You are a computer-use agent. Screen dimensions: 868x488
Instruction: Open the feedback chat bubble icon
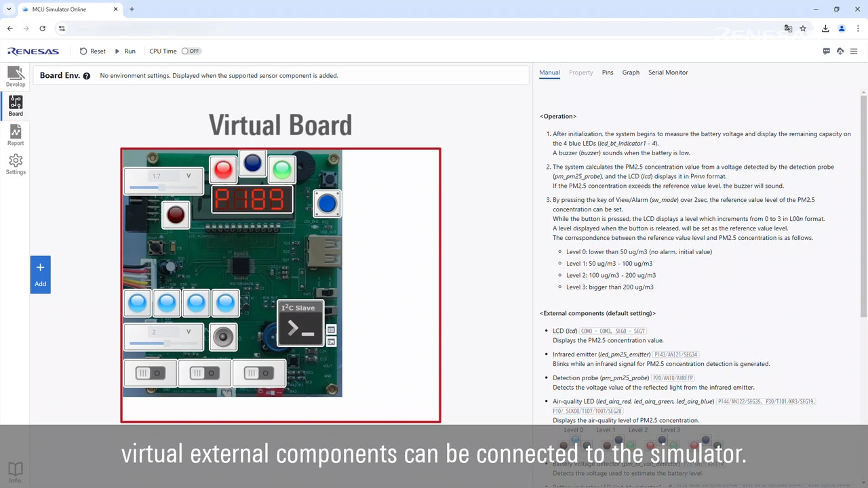826,52
